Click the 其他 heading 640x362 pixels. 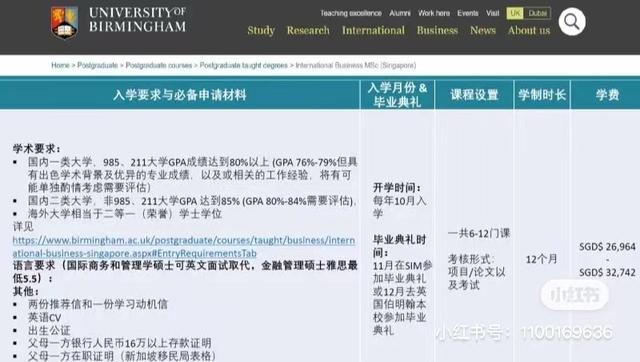coord(26,291)
